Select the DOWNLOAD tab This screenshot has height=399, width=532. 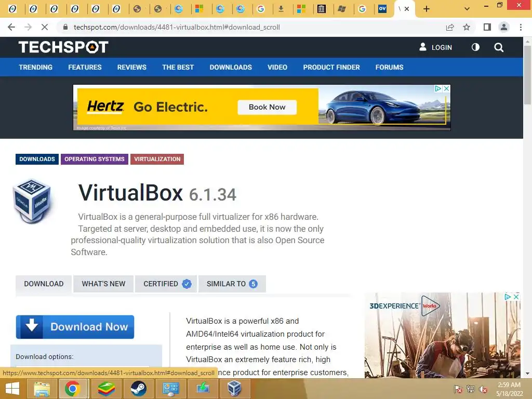44,284
